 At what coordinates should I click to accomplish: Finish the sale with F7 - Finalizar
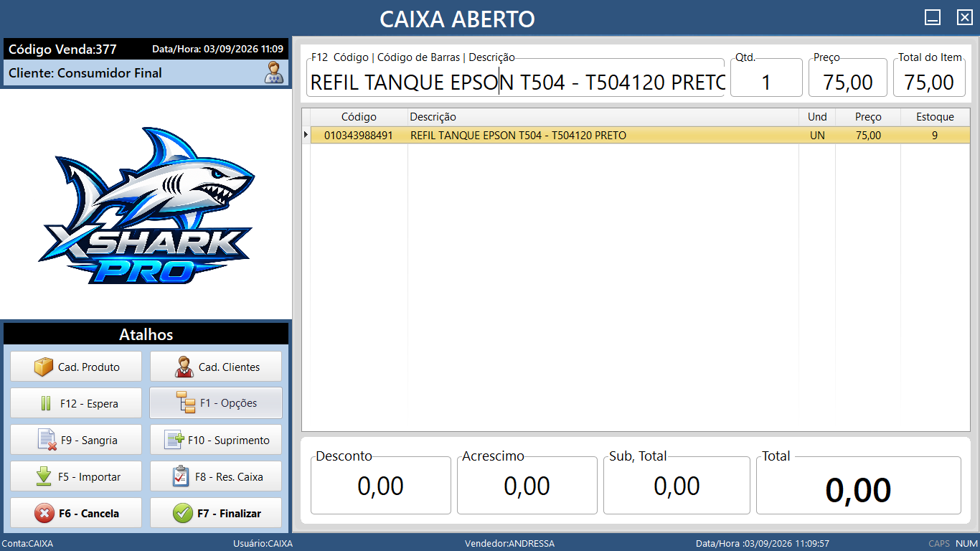point(216,513)
